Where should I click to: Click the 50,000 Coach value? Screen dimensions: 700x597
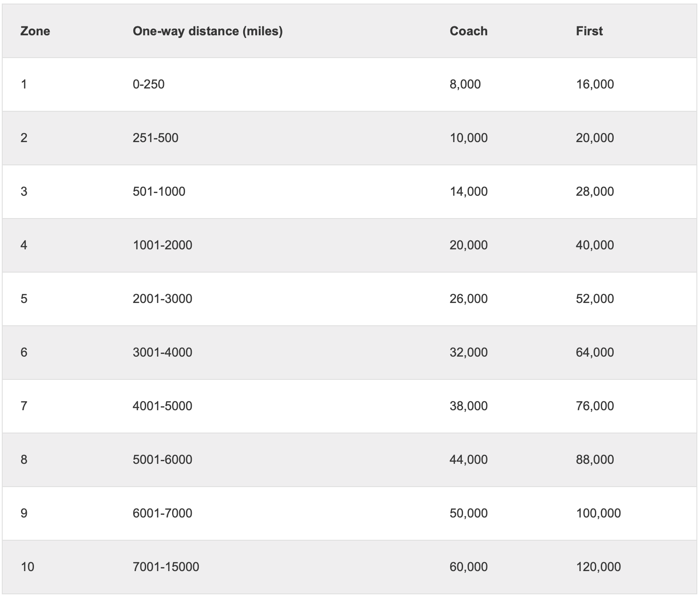[468, 513]
